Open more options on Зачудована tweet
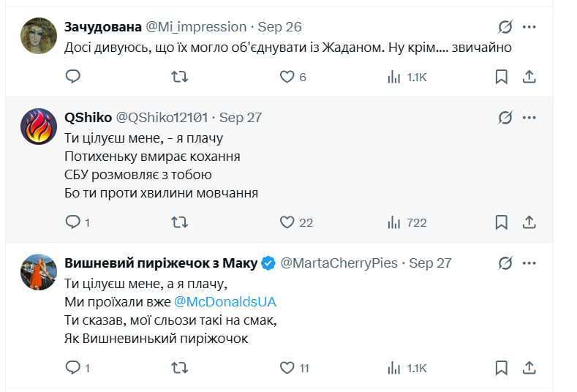Viewport: 577px width, 392px height. [x=529, y=27]
